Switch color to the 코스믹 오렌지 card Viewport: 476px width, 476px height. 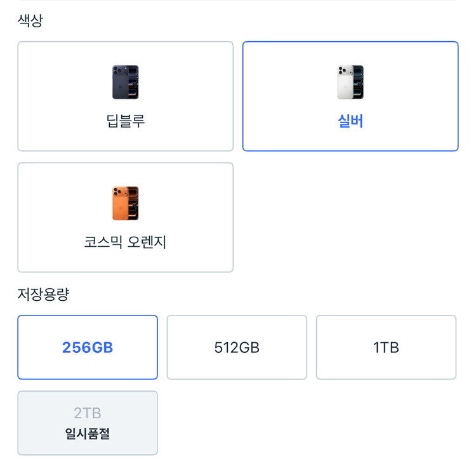126,218
